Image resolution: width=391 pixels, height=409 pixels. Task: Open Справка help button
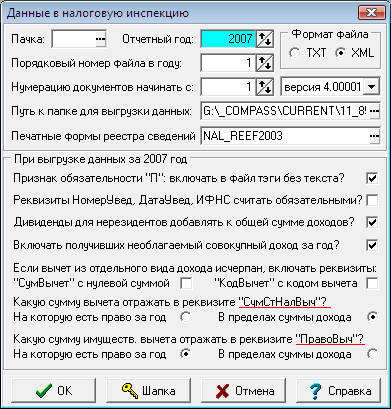tap(338, 390)
